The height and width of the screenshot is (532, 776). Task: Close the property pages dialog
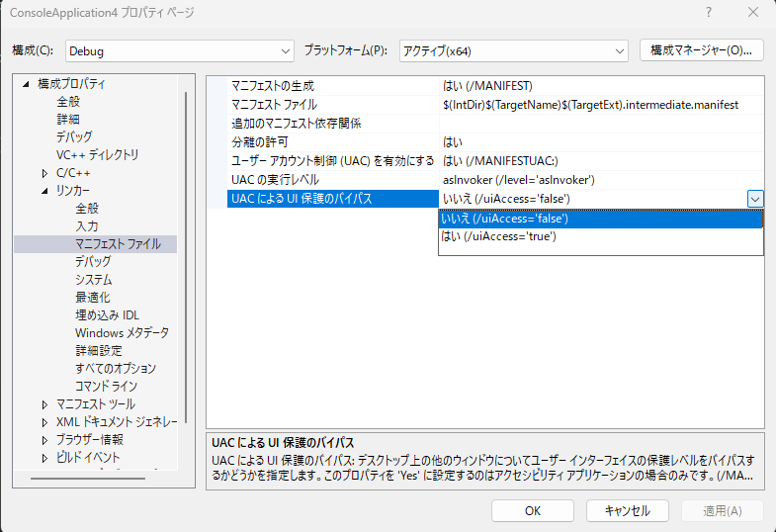pos(752,13)
